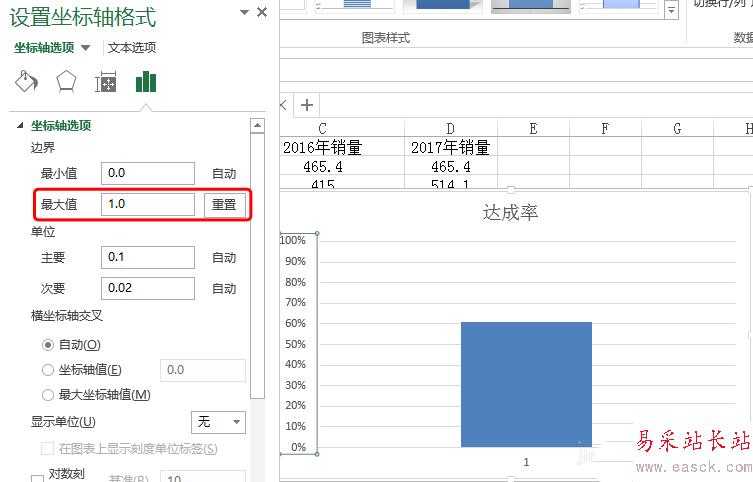Click the pane vertical scrollbar thumb

(258, 265)
